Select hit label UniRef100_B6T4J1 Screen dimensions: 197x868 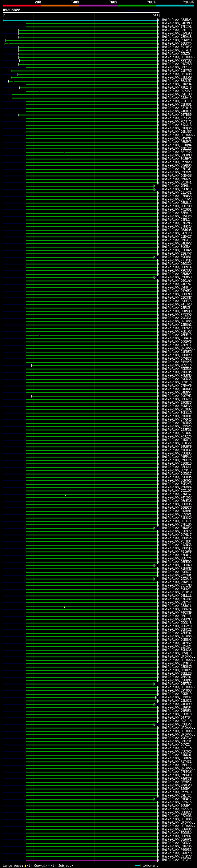click(177, 50)
